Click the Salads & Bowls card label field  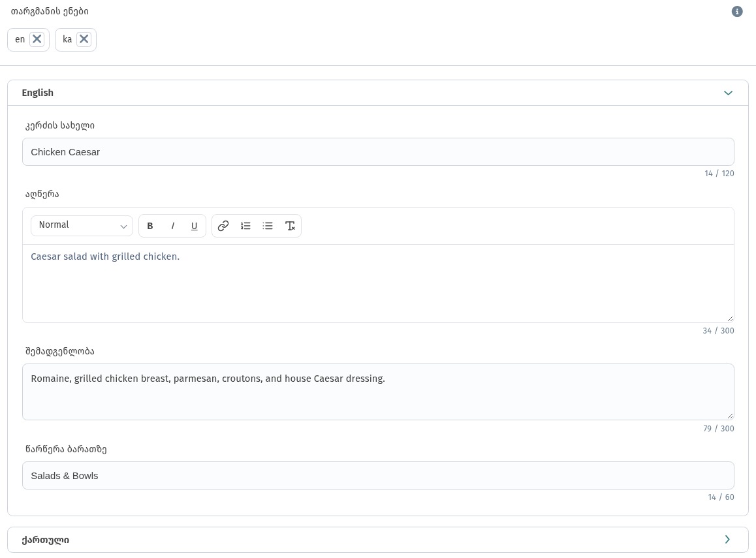[378, 476]
